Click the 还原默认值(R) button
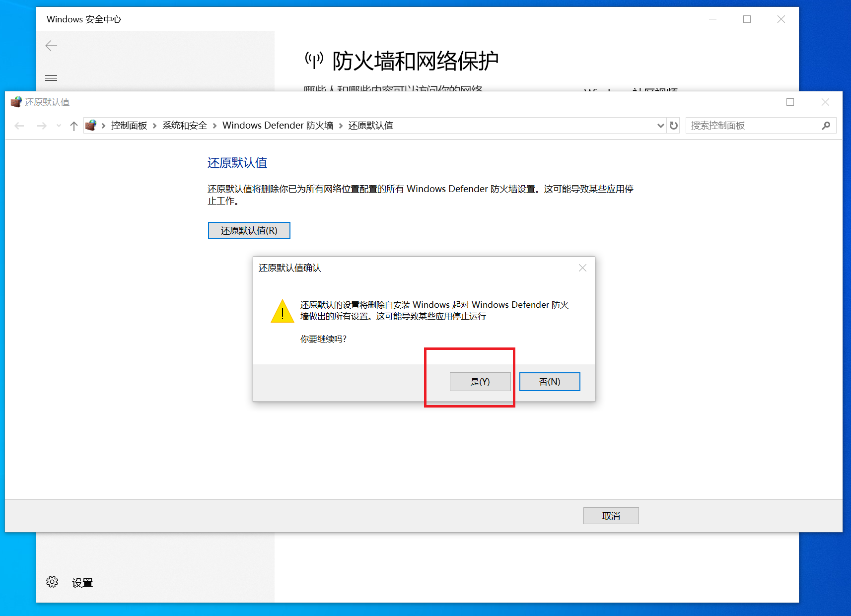Image resolution: width=851 pixels, height=616 pixels. [x=249, y=230]
